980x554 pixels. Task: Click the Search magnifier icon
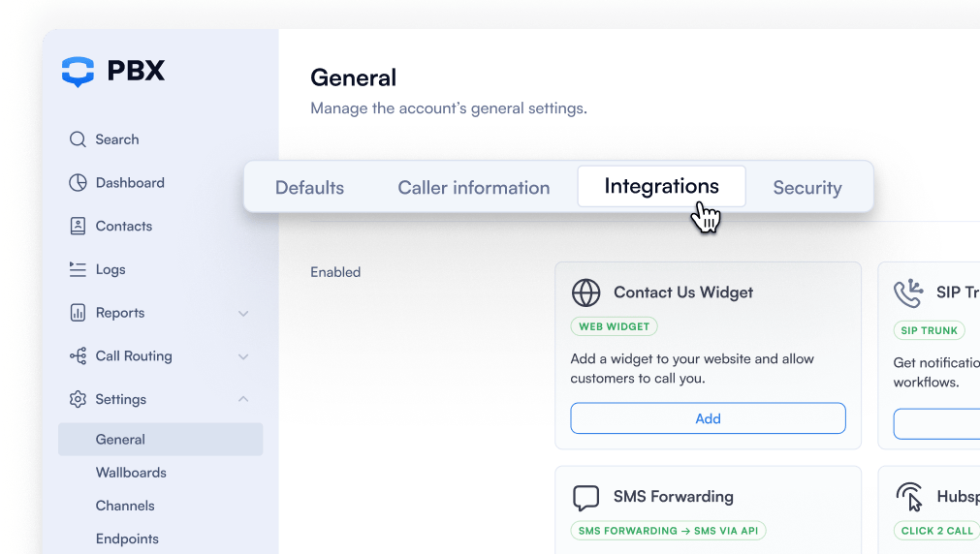pyautogui.click(x=78, y=139)
